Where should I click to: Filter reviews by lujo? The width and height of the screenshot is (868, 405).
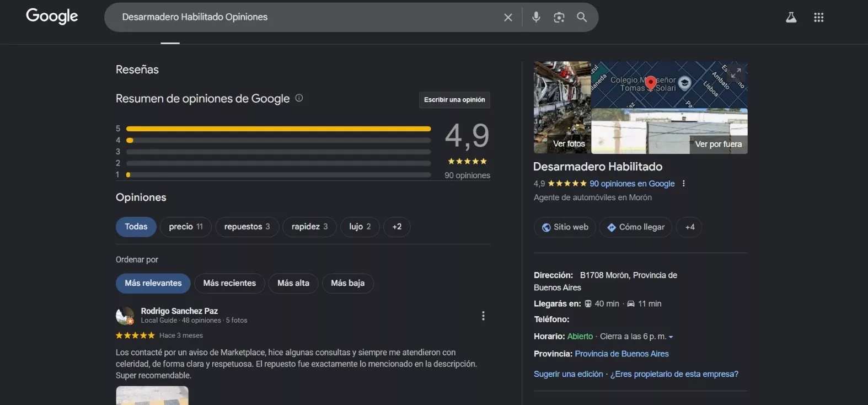(x=360, y=227)
